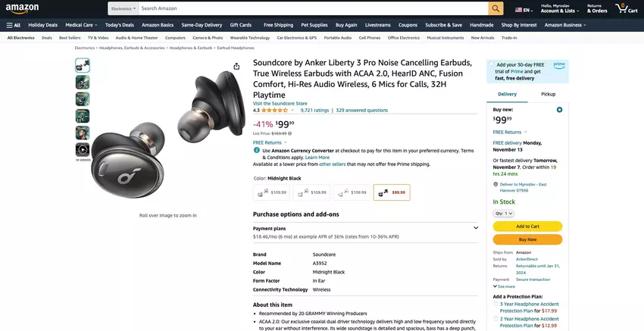This screenshot has height=331, width=644.
Task: Open the Qty quantity dropdown
Action: tap(504, 214)
